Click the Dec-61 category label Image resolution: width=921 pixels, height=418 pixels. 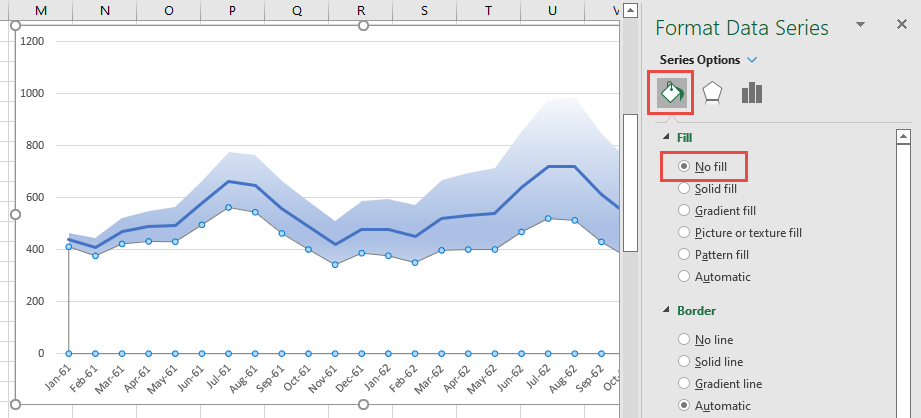point(349,377)
